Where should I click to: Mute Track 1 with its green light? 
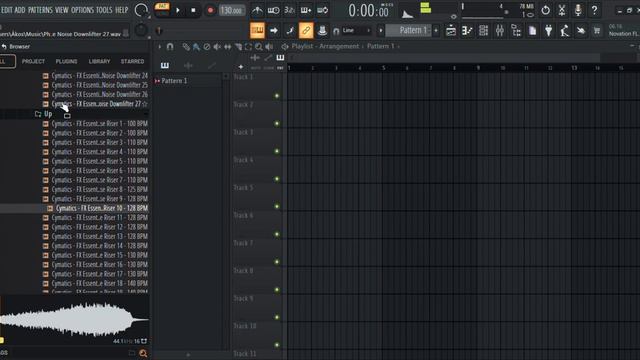click(277, 96)
